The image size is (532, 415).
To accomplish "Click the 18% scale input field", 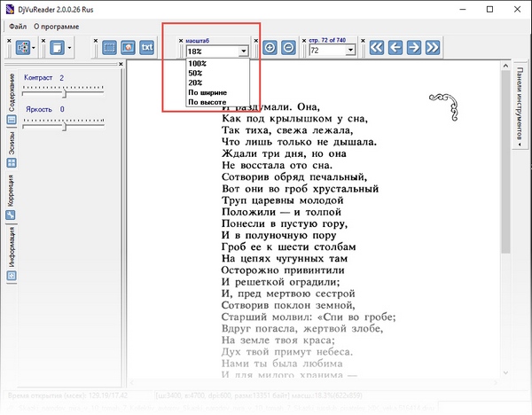I will coord(213,51).
